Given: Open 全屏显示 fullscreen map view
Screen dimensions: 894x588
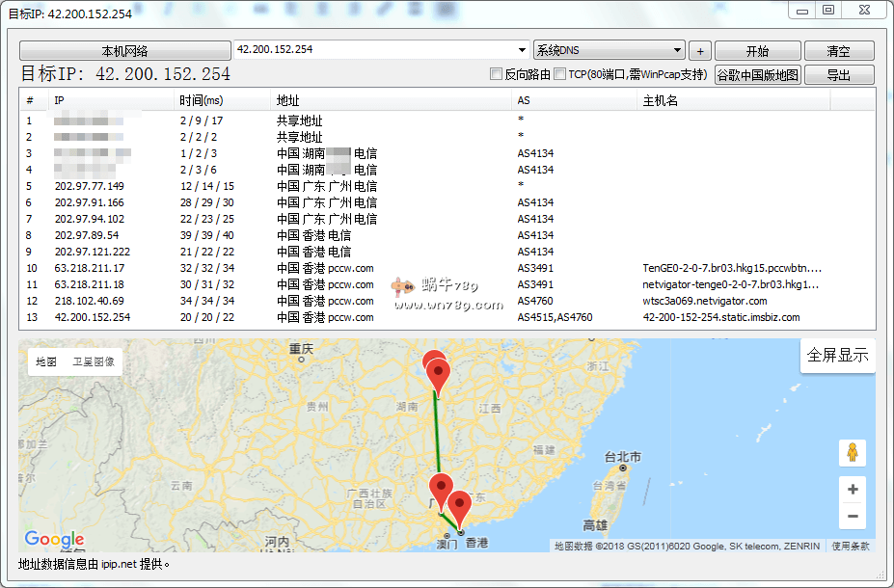Looking at the screenshot, I should [837, 355].
